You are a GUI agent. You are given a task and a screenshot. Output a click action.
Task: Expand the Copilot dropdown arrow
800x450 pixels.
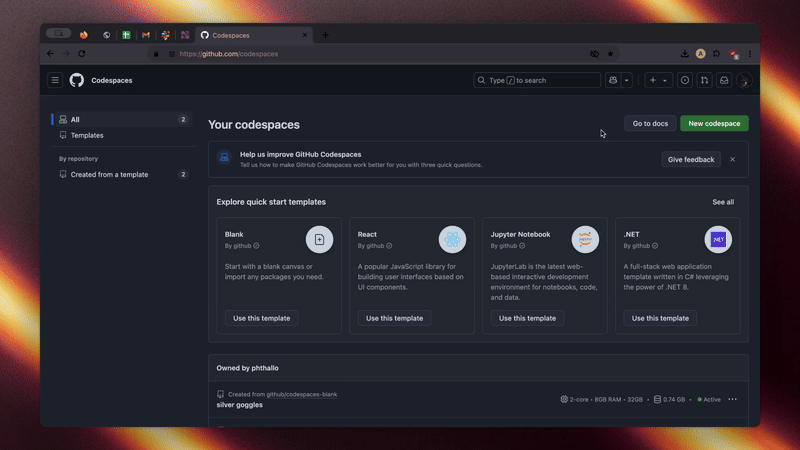(627, 80)
